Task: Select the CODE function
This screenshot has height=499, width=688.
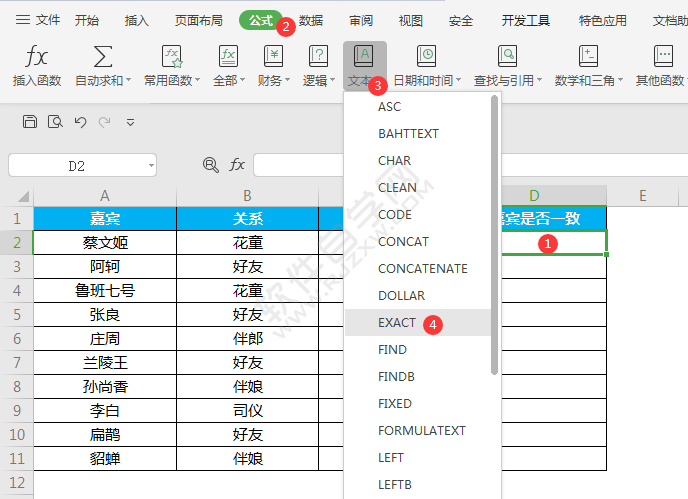Action: coord(418,215)
